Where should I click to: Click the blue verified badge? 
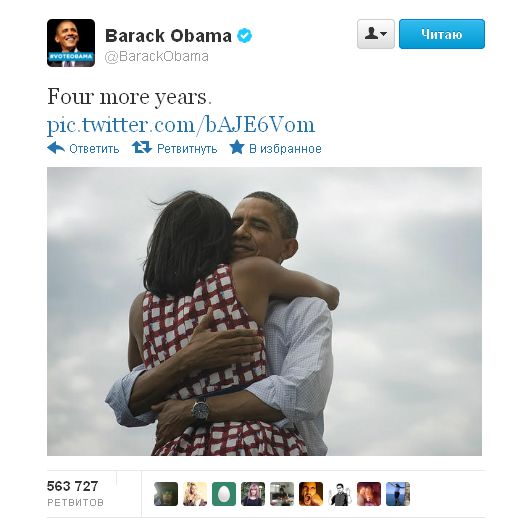tap(244, 36)
